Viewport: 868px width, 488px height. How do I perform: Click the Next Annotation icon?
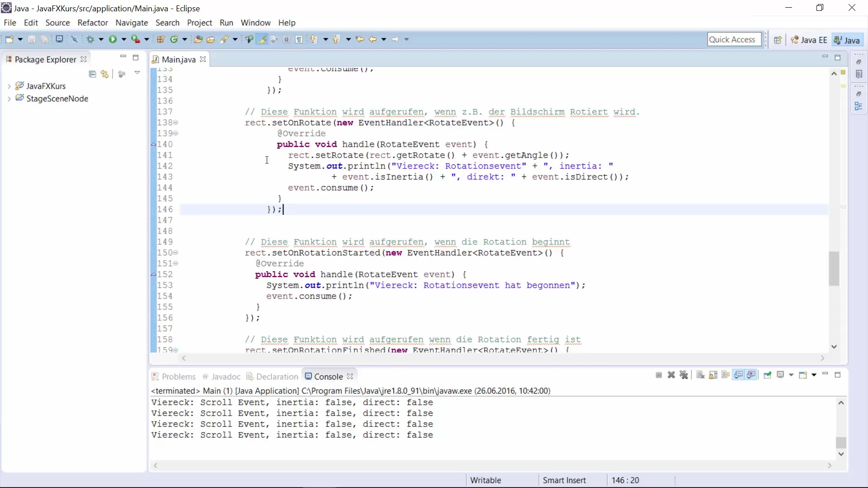313,39
